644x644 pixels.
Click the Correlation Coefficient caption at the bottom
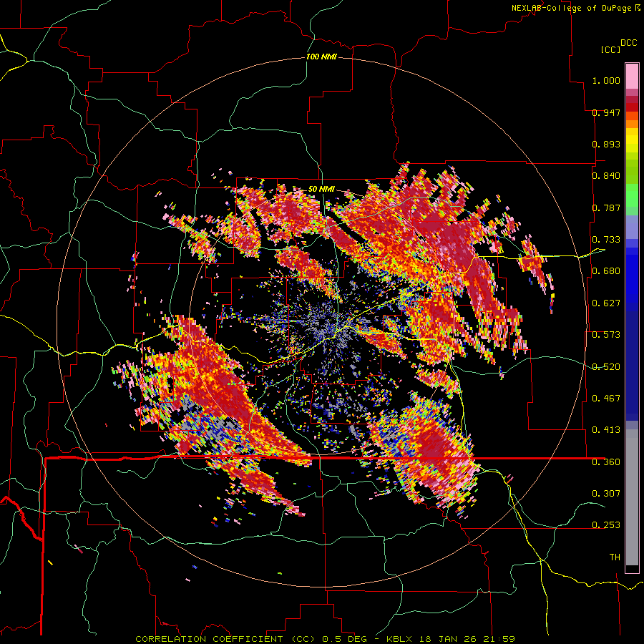pos(326,639)
